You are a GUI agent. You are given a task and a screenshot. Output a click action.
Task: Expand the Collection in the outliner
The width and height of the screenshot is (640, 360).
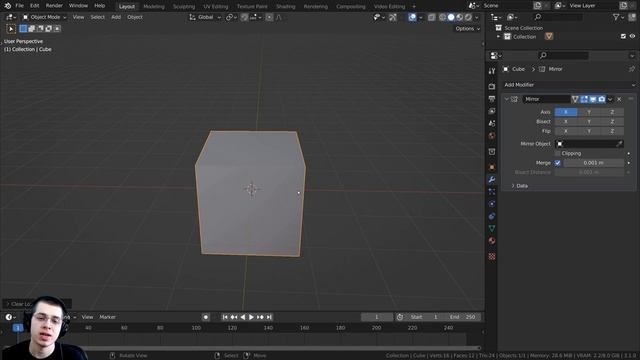498,37
